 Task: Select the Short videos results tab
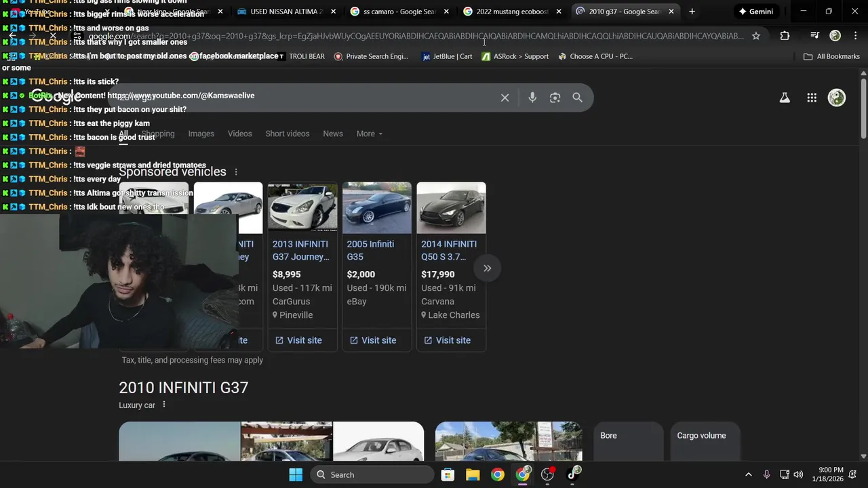[288, 134]
